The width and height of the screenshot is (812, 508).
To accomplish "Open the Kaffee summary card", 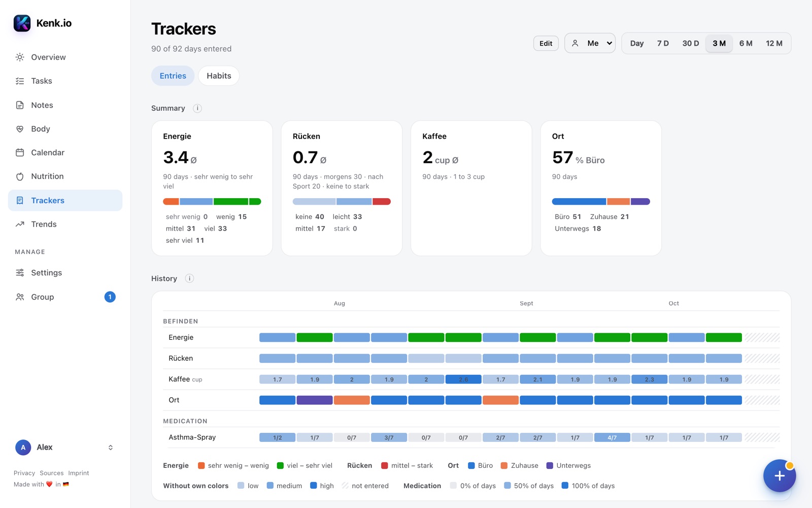I will click(471, 188).
